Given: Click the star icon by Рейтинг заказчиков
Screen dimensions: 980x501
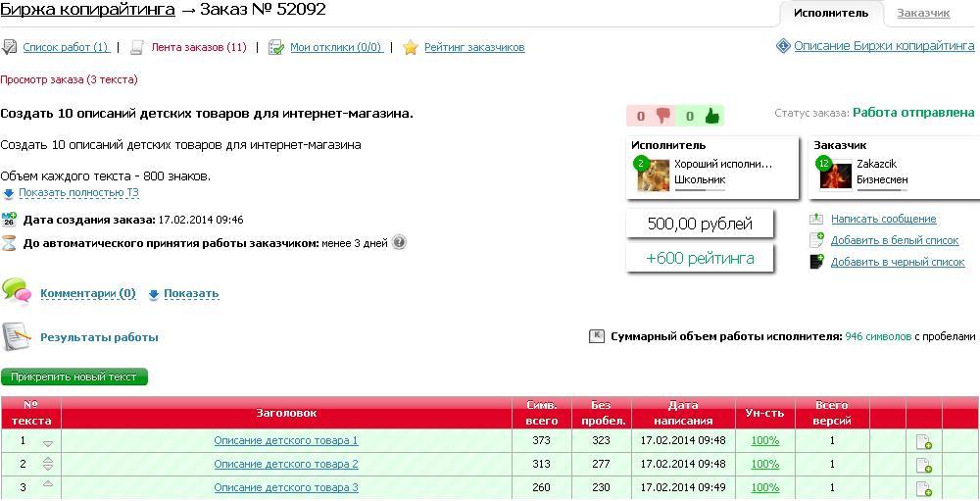Looking at the screenshot, I should pyautogui.click(x=411, y=47).
